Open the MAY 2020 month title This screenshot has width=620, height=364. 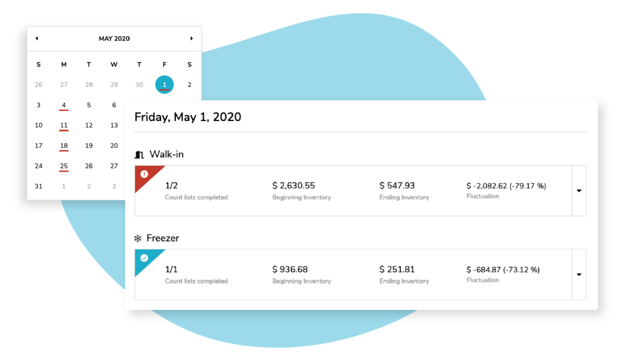[x=114, y=38]
